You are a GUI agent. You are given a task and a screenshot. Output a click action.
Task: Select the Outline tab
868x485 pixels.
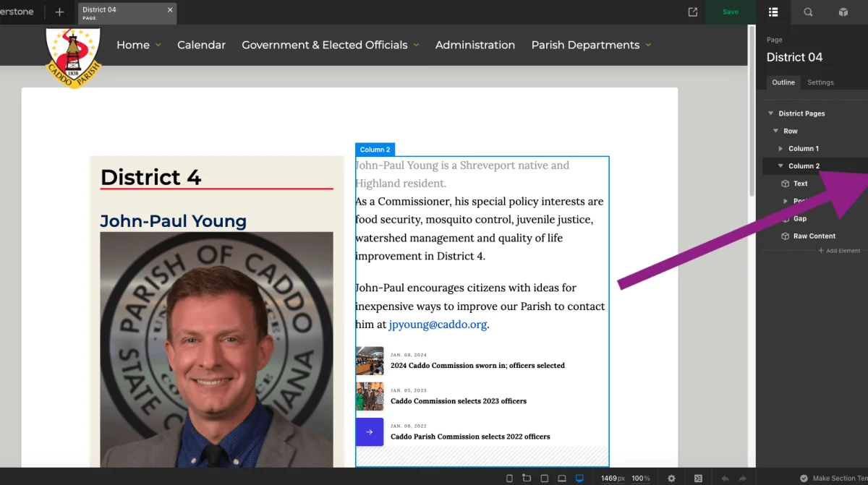pos(783,82)
